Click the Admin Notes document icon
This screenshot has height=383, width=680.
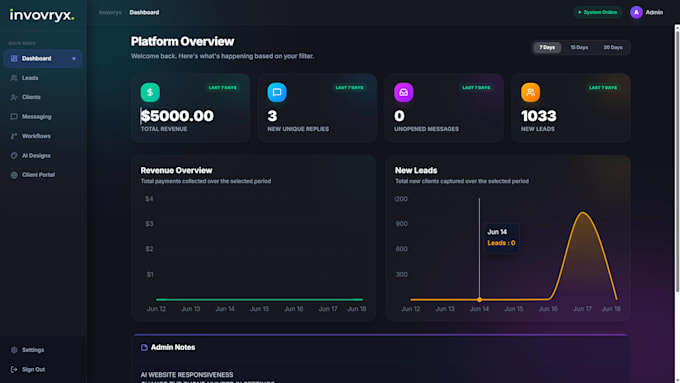click(144, 347)
